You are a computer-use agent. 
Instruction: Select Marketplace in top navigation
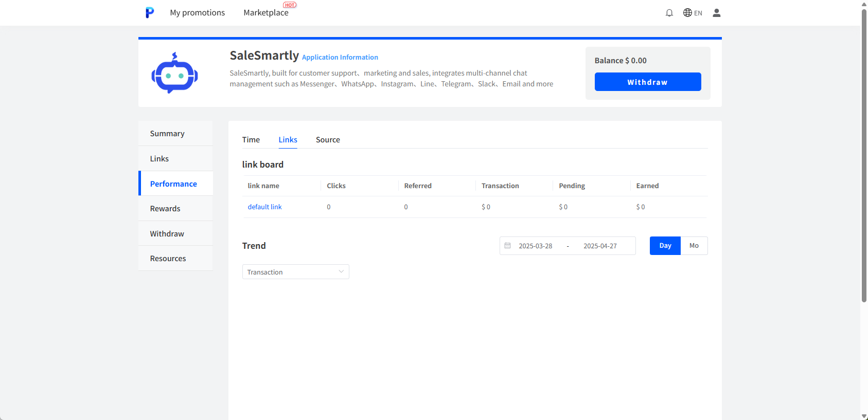click(266, 13)
